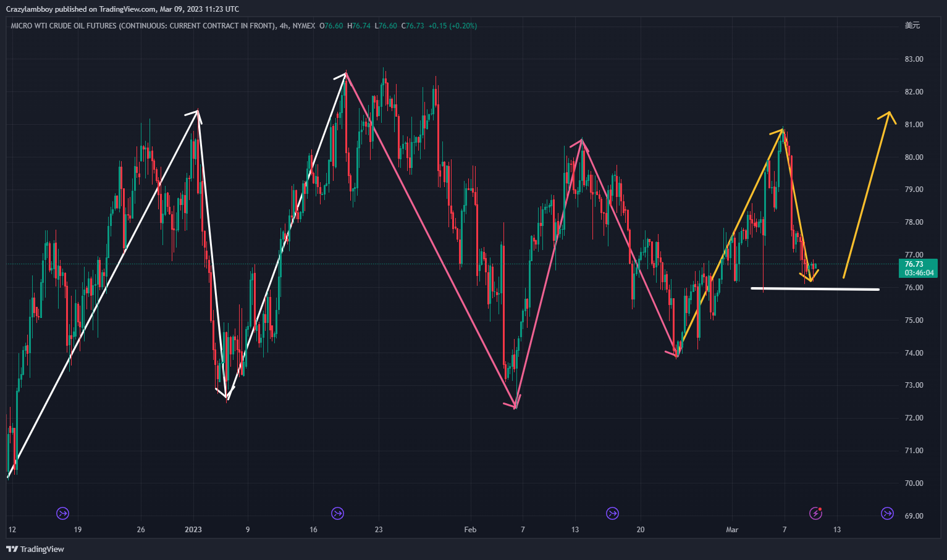Open the lightning-bolt event icon with red dot
Viewport: 947px width, 560px height.
[815, 513]
